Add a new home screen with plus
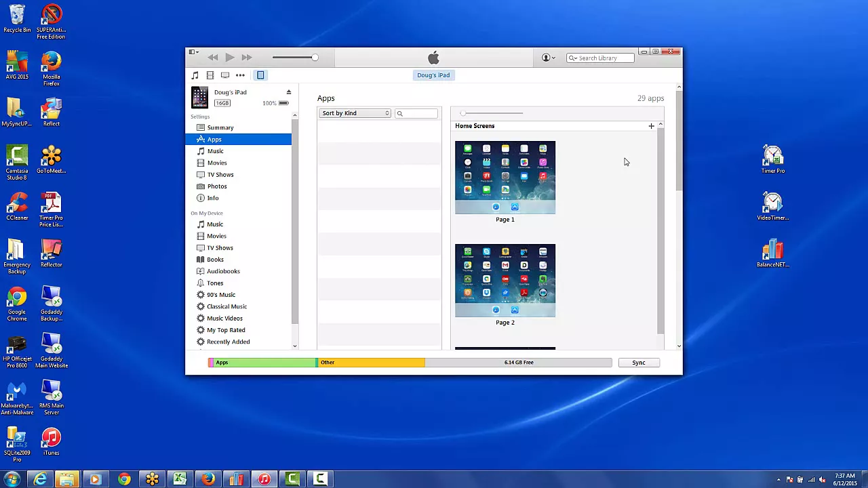This screenshot has height=488, width=868. coord(651,126)
